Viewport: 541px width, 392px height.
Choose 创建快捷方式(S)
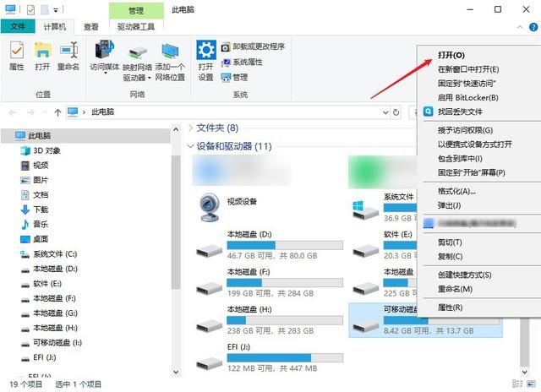(x=464, y=275)
